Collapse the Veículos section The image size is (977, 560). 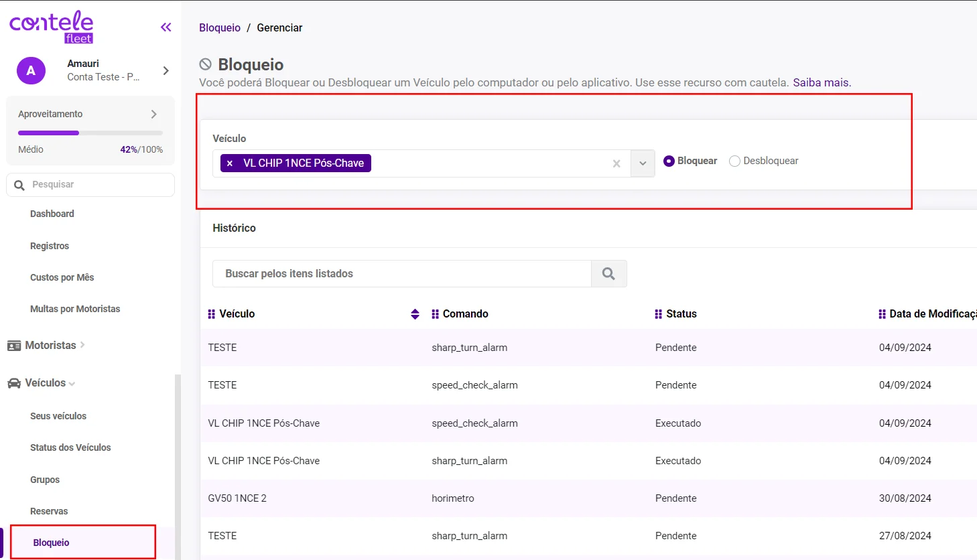tap(50, 383)
